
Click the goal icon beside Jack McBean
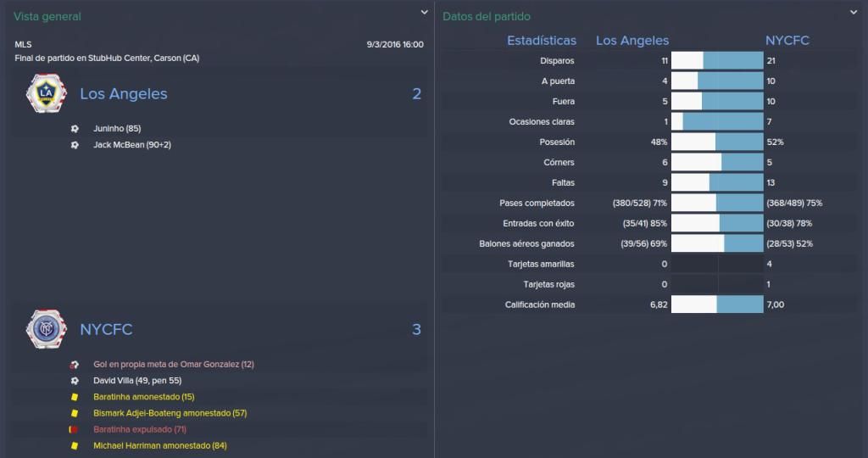point(75,145)
